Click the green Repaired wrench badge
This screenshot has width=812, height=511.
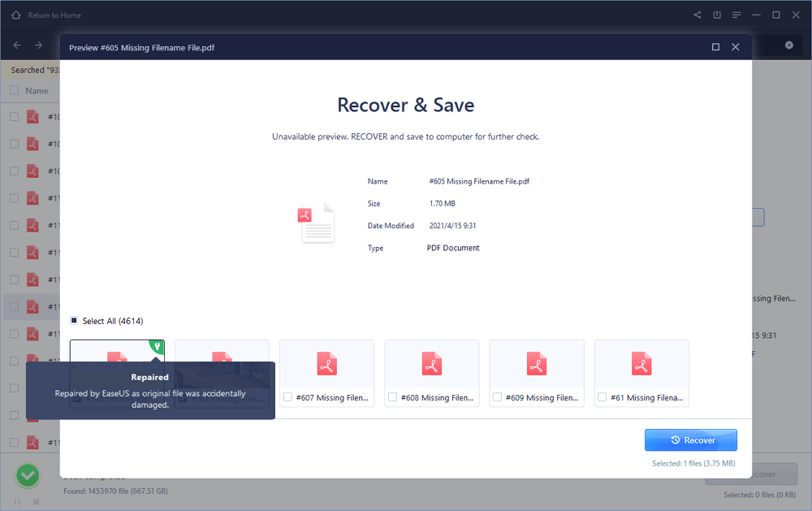pyautogui.click(x=157, y=346)
